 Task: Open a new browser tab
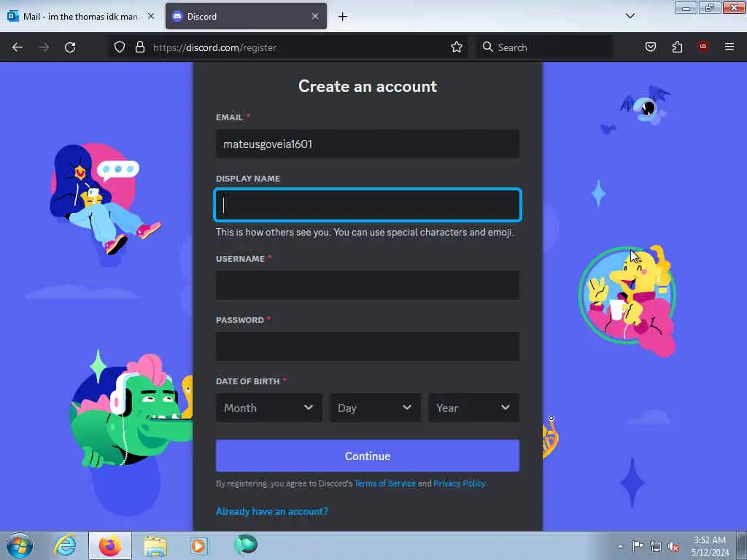pos(343,17)
